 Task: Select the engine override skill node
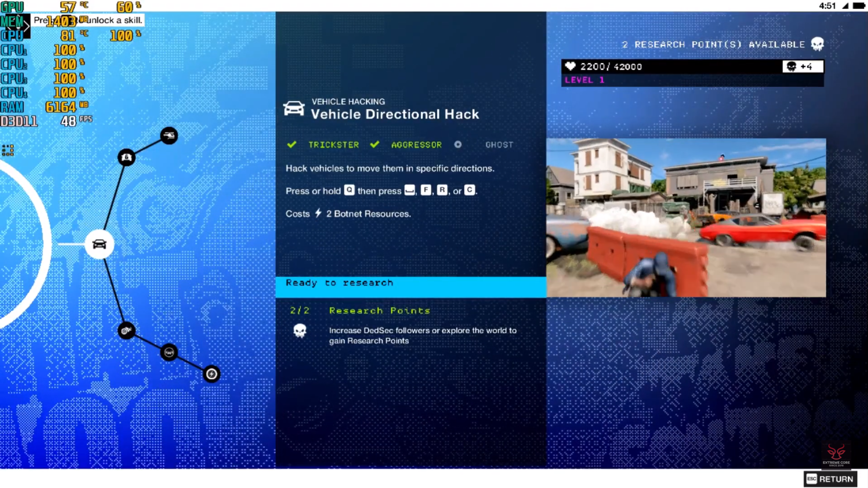pyautogui.click(x=127, y=330)
